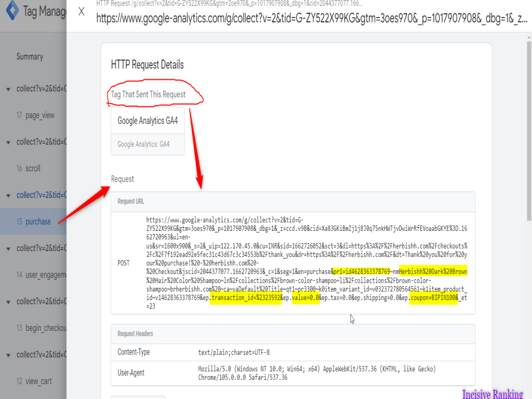
Task: Collapse the collect group above purchase
Action: (x=8, y=196)
